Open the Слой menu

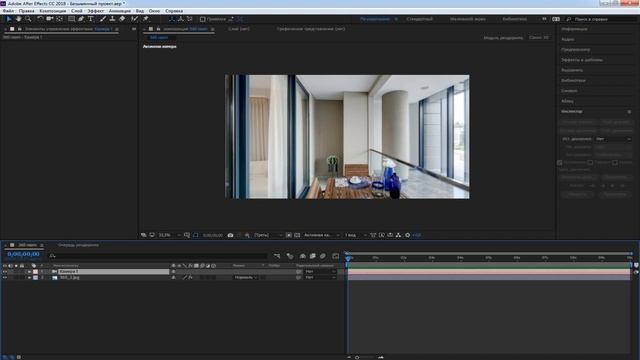77,11
